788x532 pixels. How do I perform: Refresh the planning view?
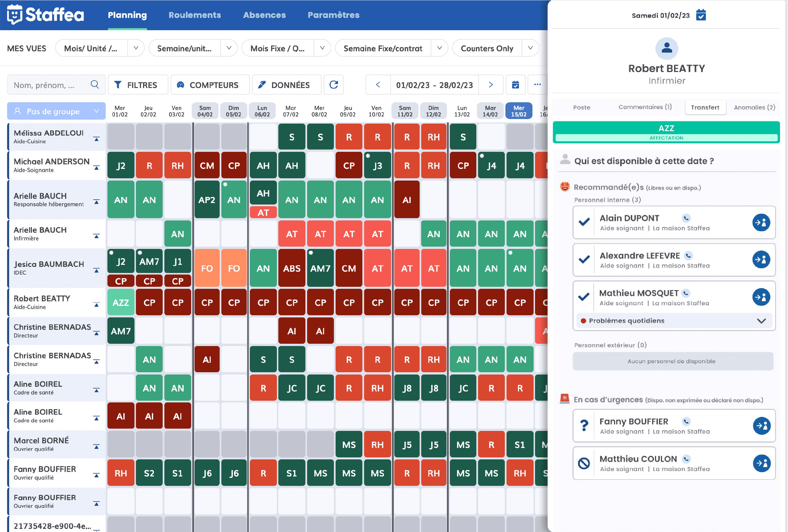pyautogui.click(x=334, y=85)
